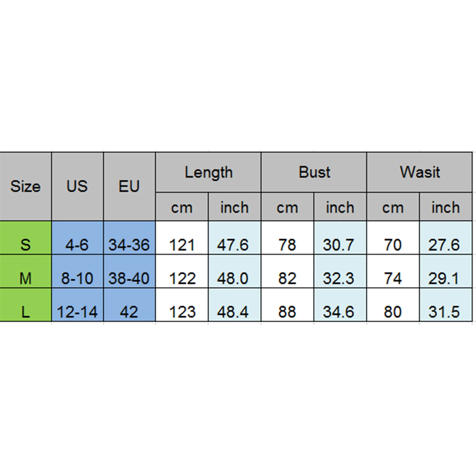Select the green L size cell
The height and width of the screenshot is (476, 476).
click(x=26, y=305)
